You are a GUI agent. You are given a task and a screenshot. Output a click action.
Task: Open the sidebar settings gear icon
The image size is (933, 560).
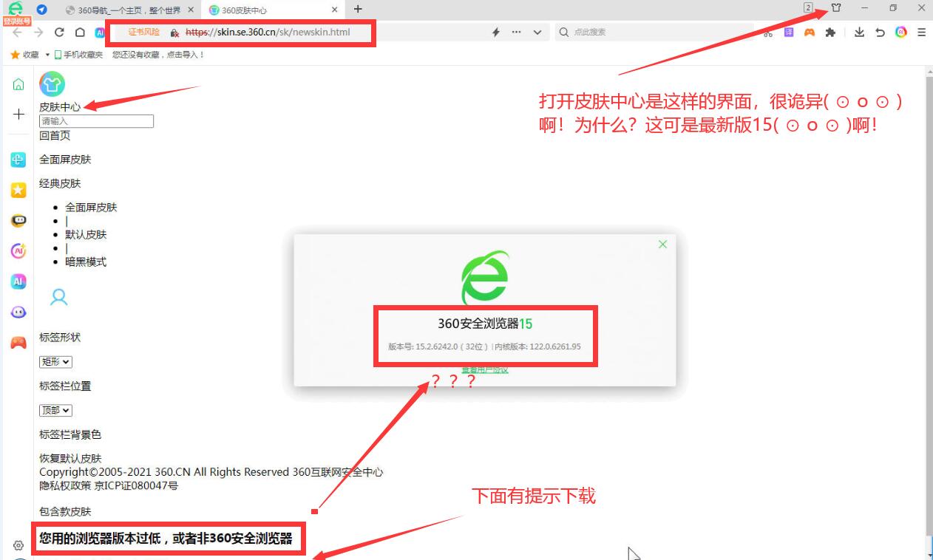(x=18, y=545)
